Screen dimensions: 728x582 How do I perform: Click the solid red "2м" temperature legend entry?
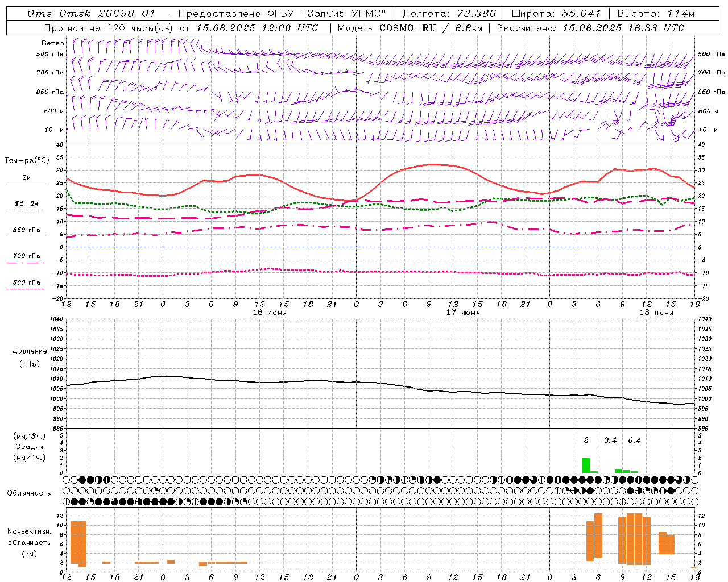click(x=26, y=178)
